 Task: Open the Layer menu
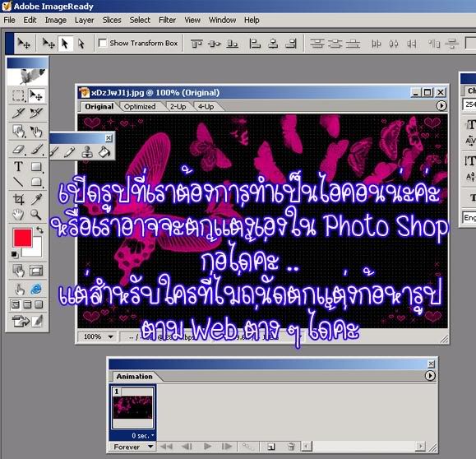click(84, 20)
